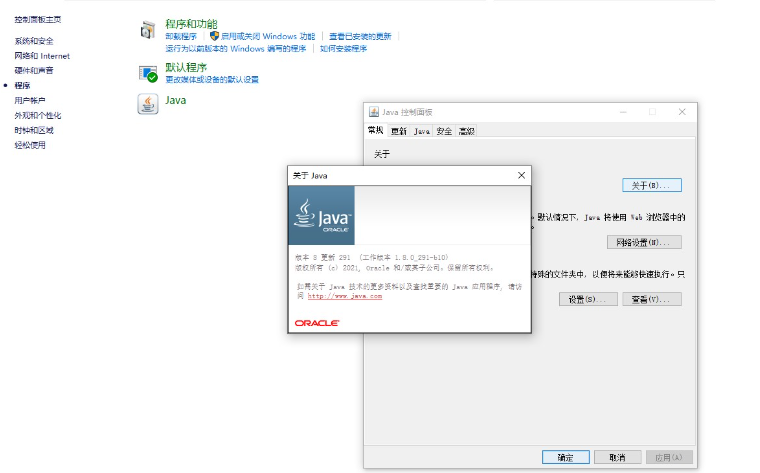Click the shield icon beside Windows 功能
760x473 pixels.
214,36
